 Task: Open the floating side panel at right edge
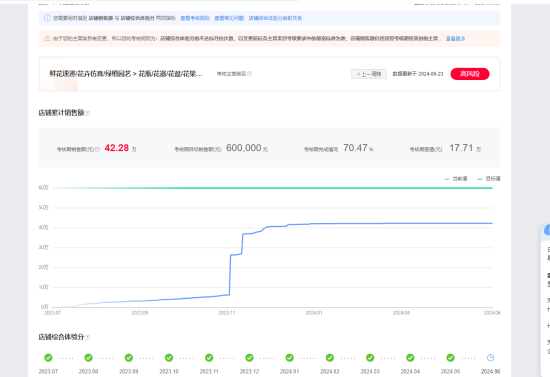click(545, 300)
